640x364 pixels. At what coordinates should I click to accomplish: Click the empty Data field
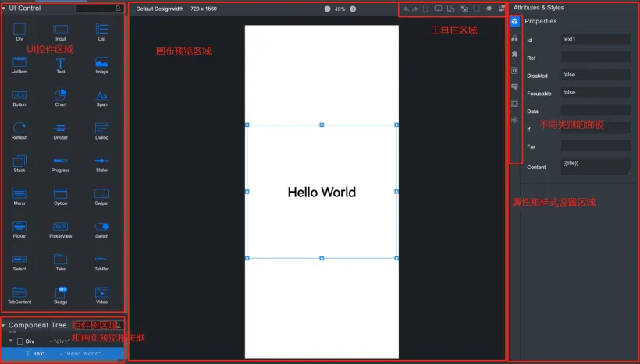click(x=596, y=110)
